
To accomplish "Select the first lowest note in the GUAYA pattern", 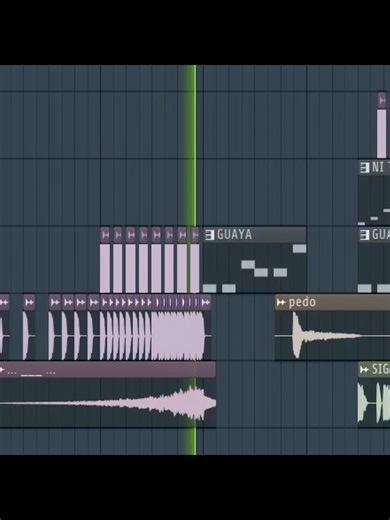I will [209, 288].
